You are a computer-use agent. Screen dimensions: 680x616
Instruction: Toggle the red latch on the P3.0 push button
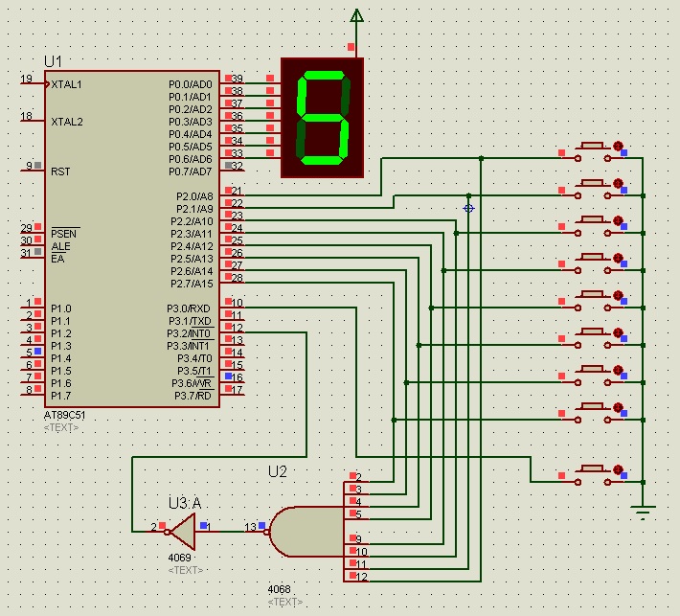tap(618, 469)
